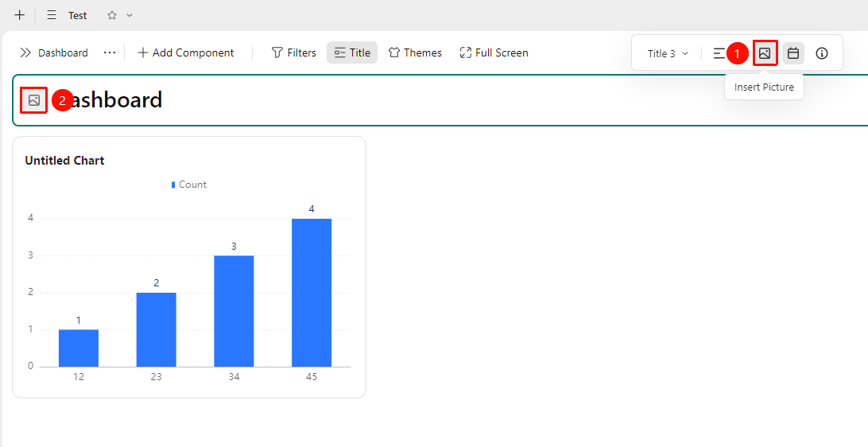868x447 pixels.
Task: Toggle the Count legend item
Action: [188, 185]
